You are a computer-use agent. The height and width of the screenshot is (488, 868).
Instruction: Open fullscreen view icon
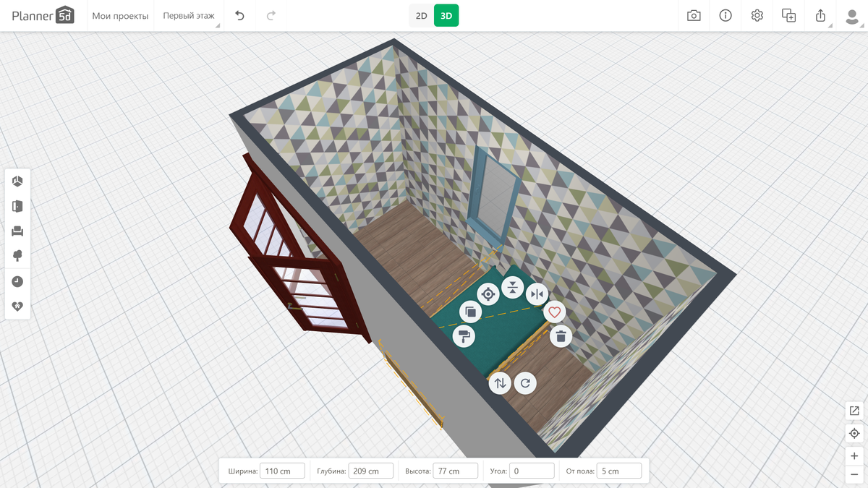(x=854, y=411)
